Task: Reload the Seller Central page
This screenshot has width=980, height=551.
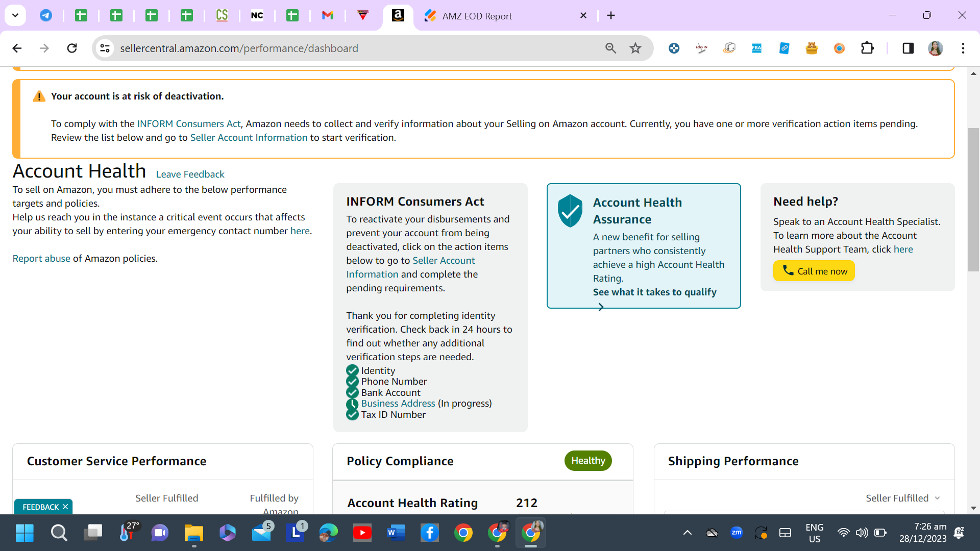Action: click(72, 48)
